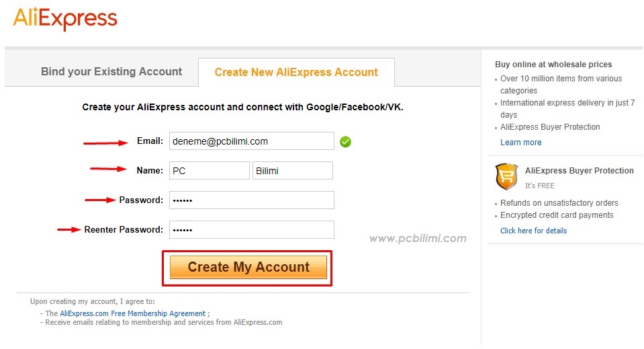Click the first name field containing PC

[x=209, y=171]
